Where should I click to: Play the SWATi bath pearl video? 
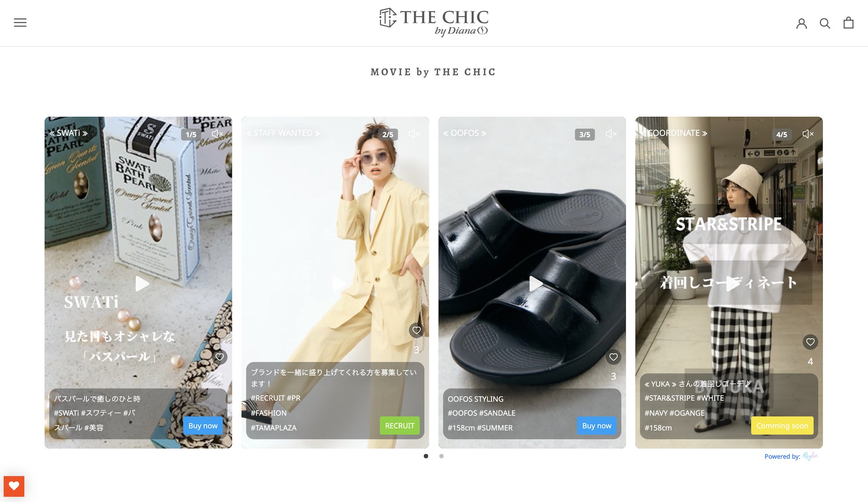[x=142, y=283]
